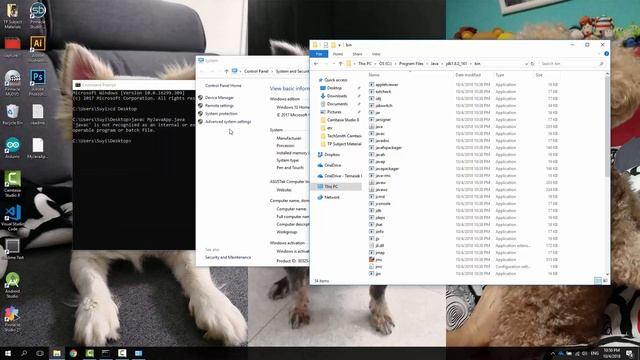Select the MyJavaApp file on the desktop
Viewport: 640px width, 360px height.
point(38,148)
